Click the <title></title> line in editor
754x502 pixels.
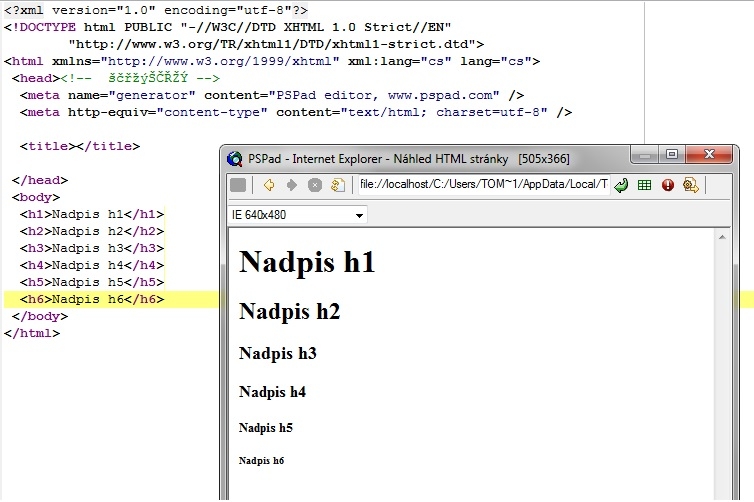coord(80,146)
